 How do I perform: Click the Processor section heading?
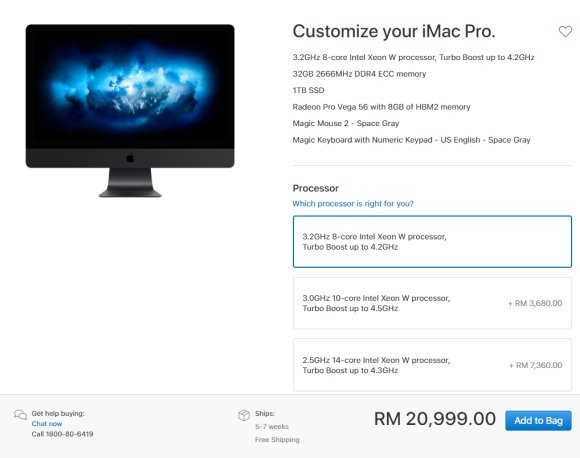point(316,188)
